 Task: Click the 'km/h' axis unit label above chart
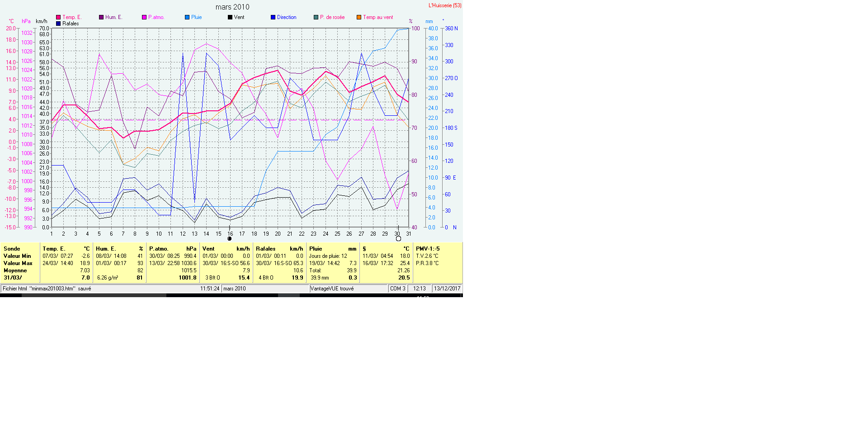point(42,21)
